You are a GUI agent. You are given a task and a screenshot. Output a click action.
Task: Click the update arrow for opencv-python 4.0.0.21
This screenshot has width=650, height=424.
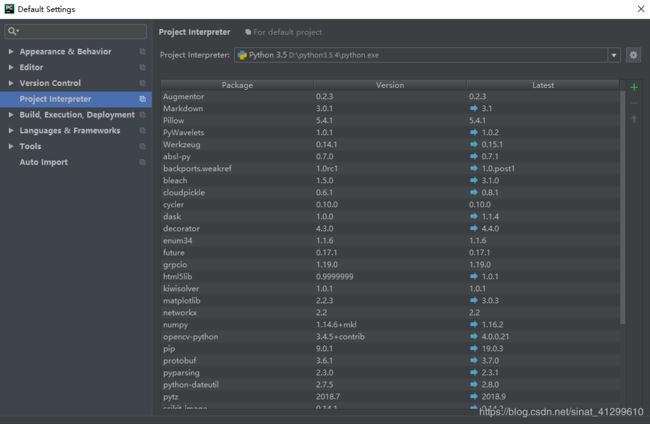click(474, 337)
